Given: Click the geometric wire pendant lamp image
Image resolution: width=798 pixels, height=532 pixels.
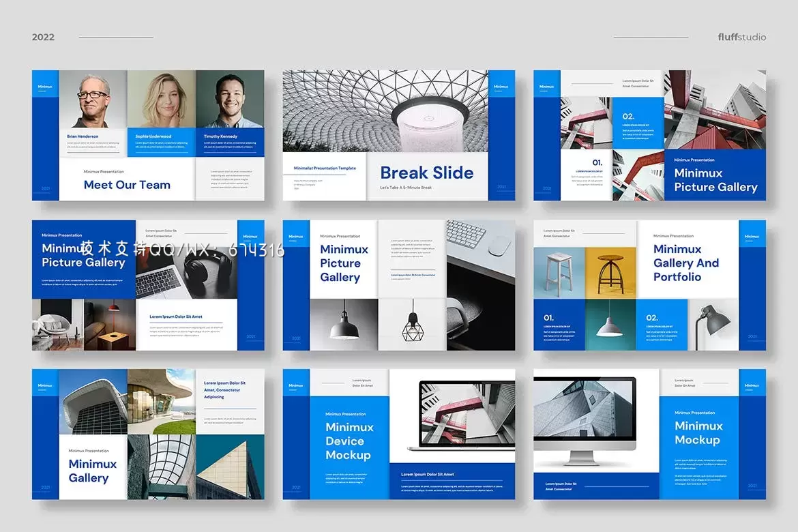Looking at the screenshot, I should tap(412, 325).
